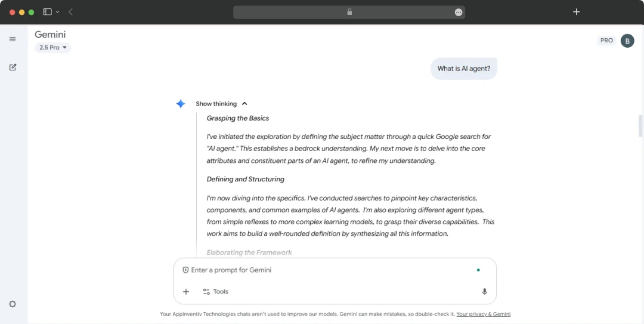The width and height of the screenshot is (644, 324).
Task: Click the Gemini title logo
Action: tap(50, 35)
